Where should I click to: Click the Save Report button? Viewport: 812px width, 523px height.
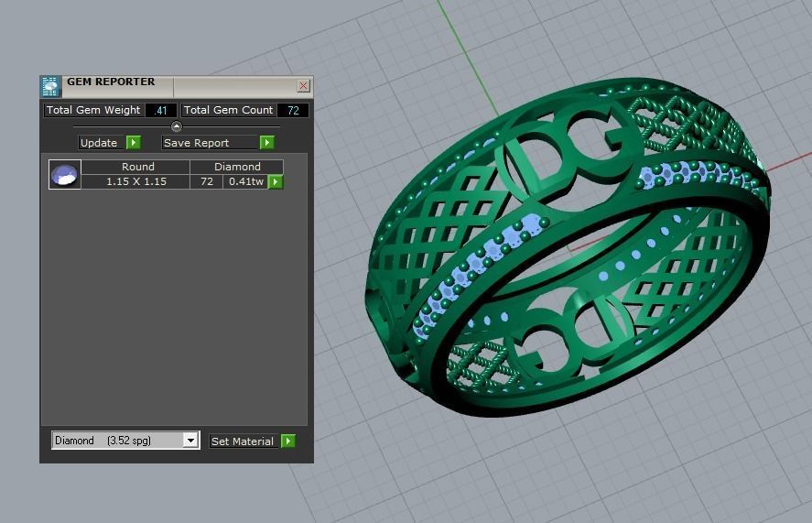(x=211, y=143)
